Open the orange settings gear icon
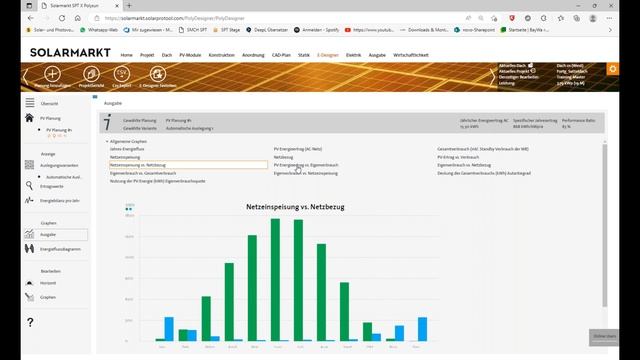Screen dimensions: 640x360 tap(613, 69)
